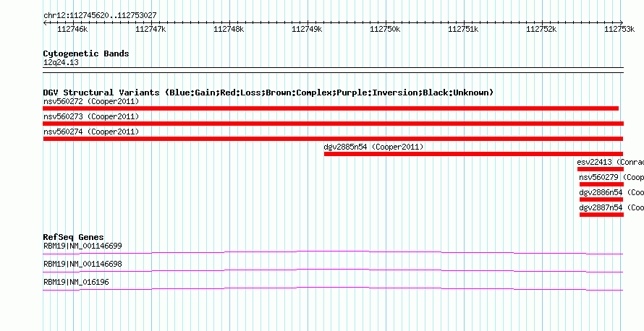Open the dgv2886n54 variant label
The image size is (644, 331).
(611, 192)
